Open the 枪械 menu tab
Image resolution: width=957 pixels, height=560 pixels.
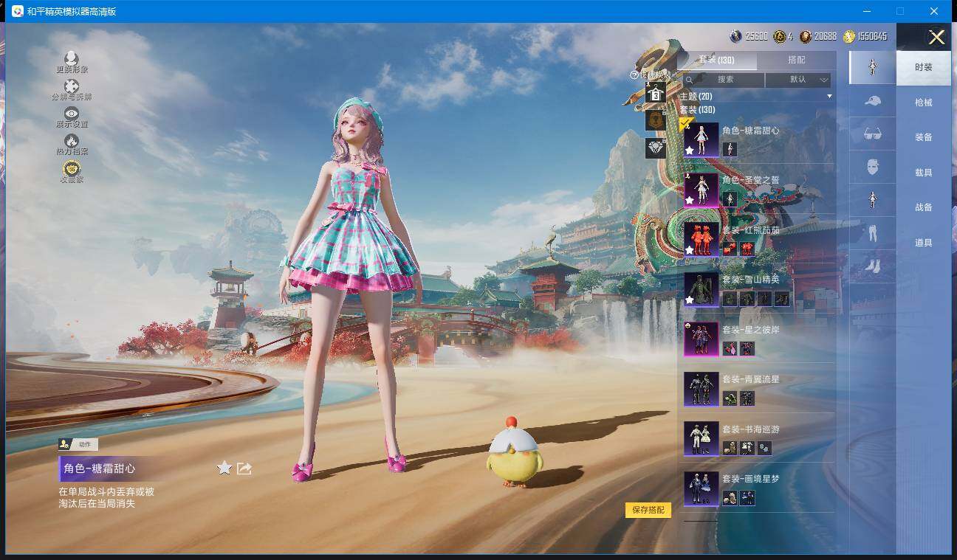coord(923,103)
